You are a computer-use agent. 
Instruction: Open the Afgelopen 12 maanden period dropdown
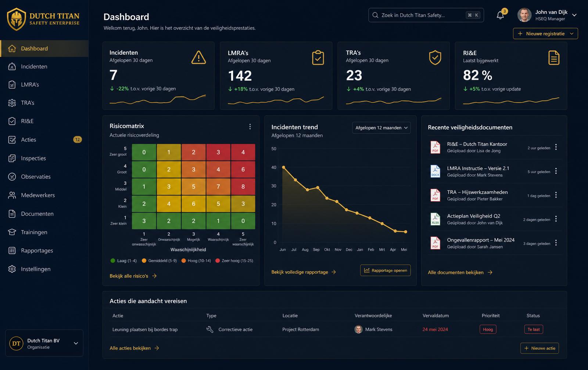coord(381,128)
